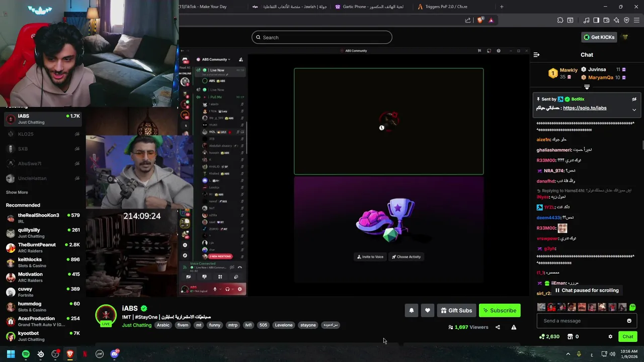Select the Just Chatting category link under iABS

136,325
